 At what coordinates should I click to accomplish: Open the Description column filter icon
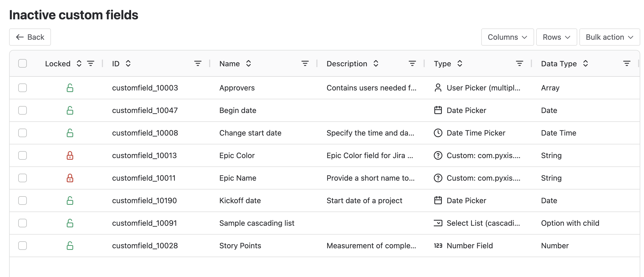412,64
